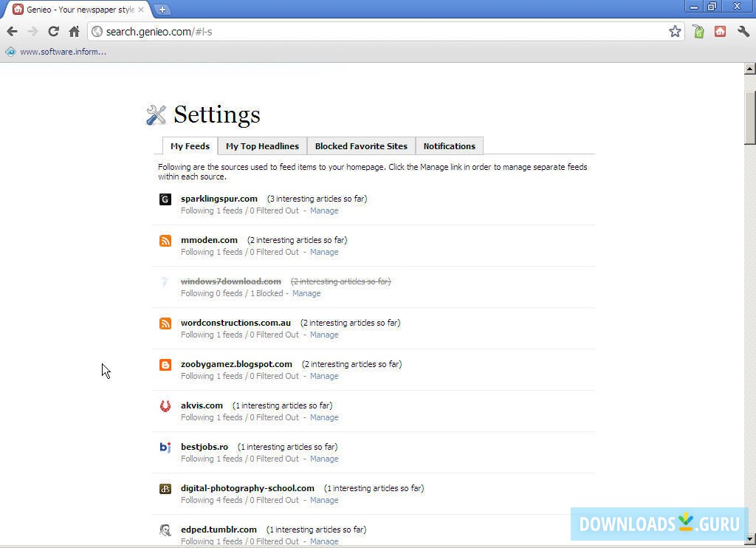
Task: Open the green tag extension icon
Action: 698,32
